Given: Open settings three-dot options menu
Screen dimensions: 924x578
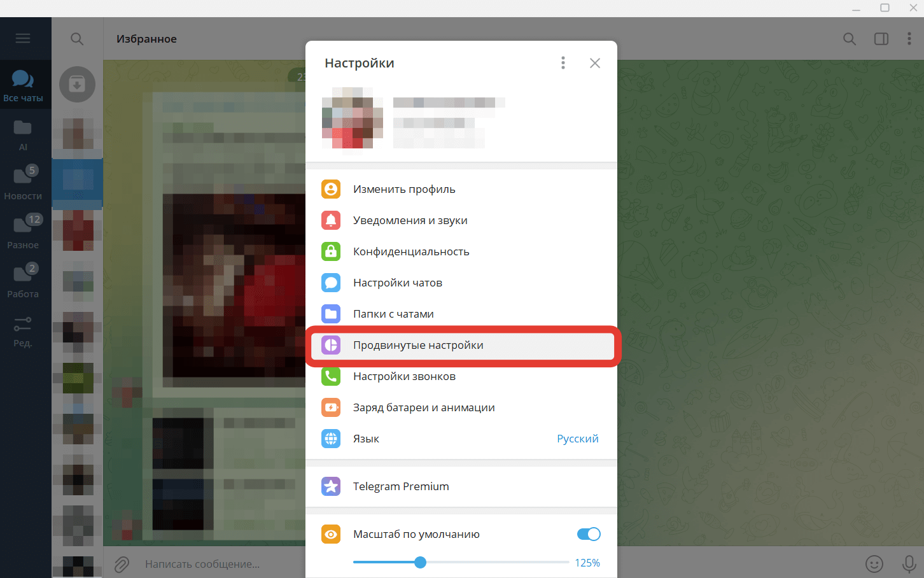Looking at the screenshot, I should [563, 63].
